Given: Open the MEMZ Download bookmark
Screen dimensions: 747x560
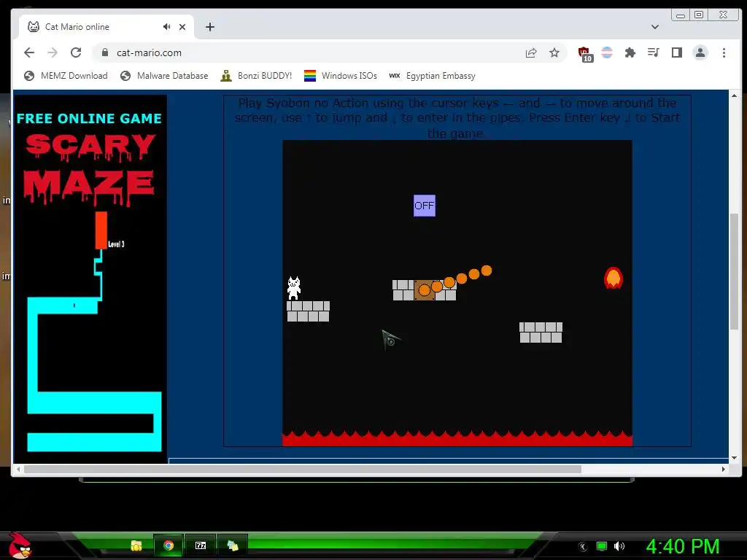Looking at the screenshot, I should tap(66, 76).
